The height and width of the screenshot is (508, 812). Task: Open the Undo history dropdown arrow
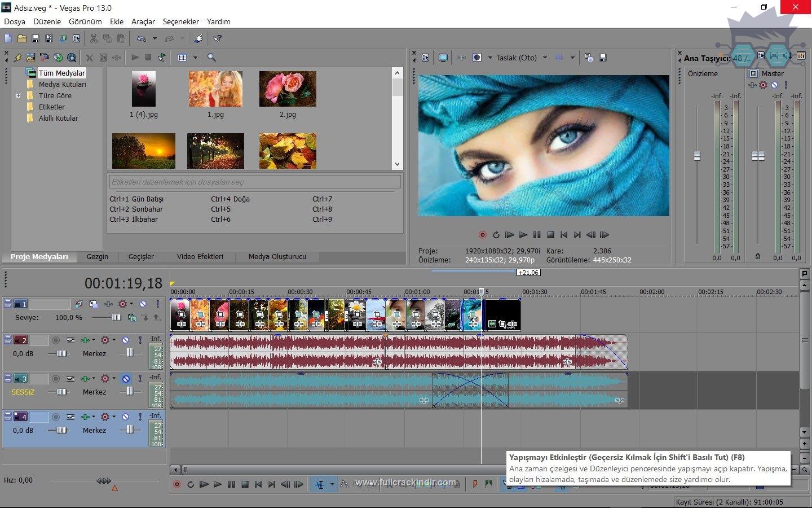click(155, 38)
